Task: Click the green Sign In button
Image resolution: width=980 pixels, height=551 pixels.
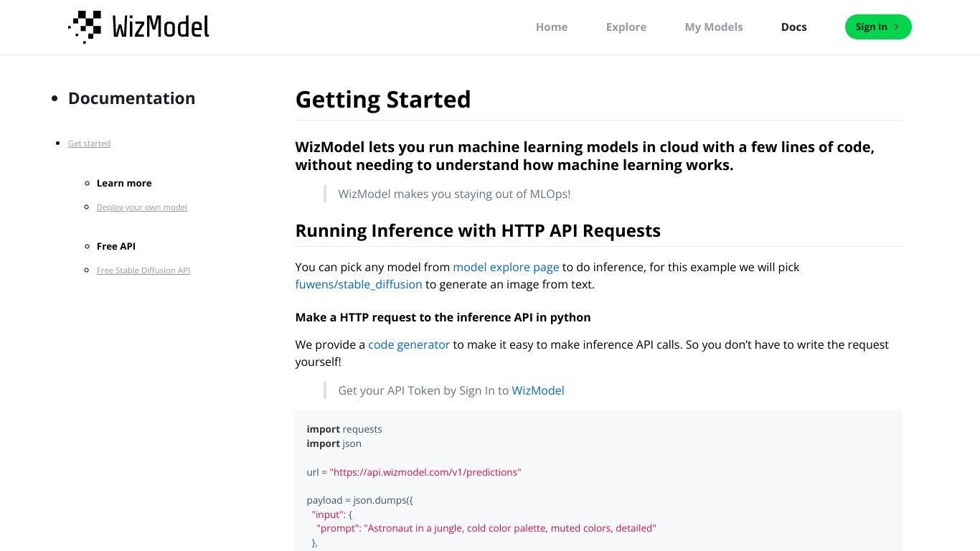Action: [x=878, y=27]
